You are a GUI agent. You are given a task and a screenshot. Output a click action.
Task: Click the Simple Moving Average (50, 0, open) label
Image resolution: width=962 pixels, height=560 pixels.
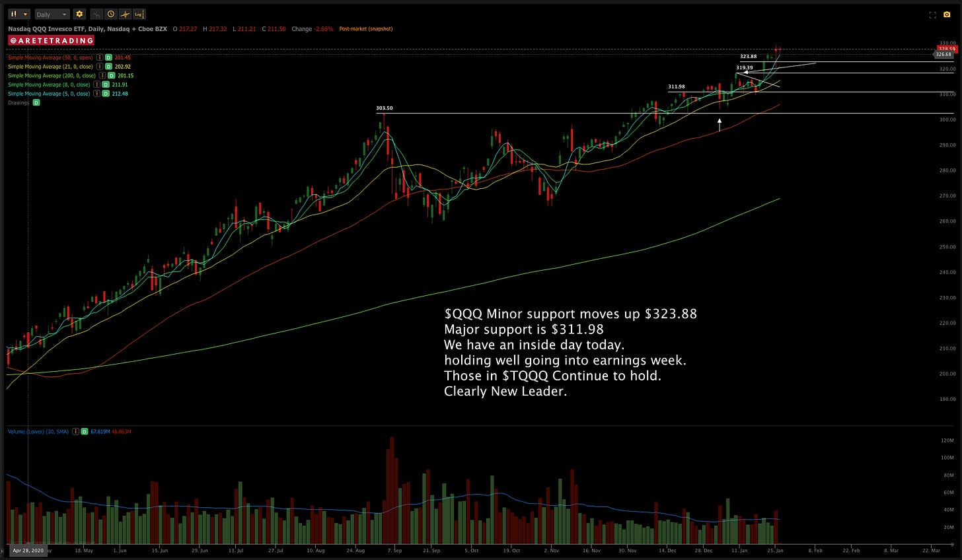tap(50, 57)
